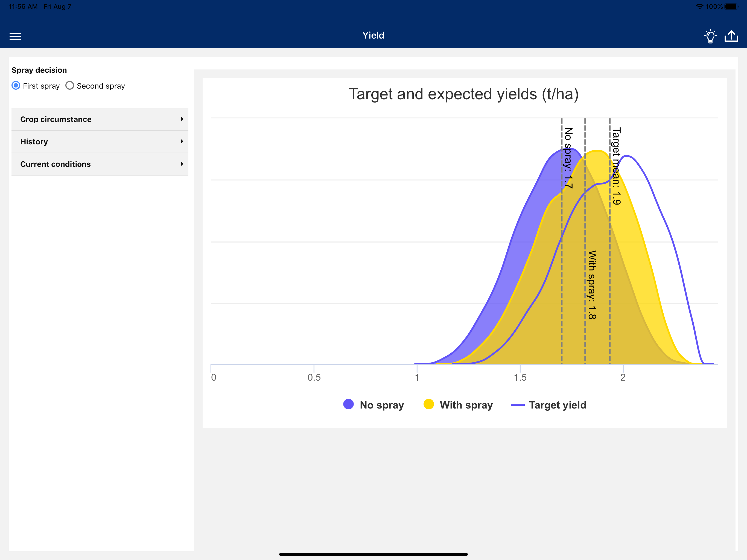Click the yellow With spray legend dot

(x=428, y=404)
